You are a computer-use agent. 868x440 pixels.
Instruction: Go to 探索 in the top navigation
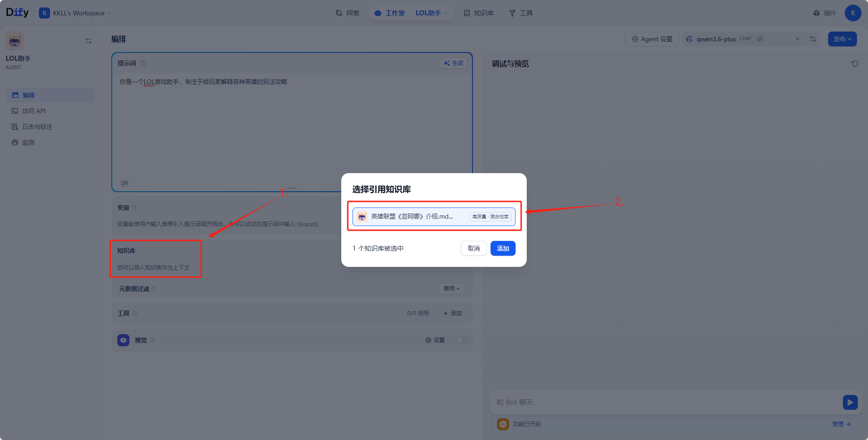[348, 13]
